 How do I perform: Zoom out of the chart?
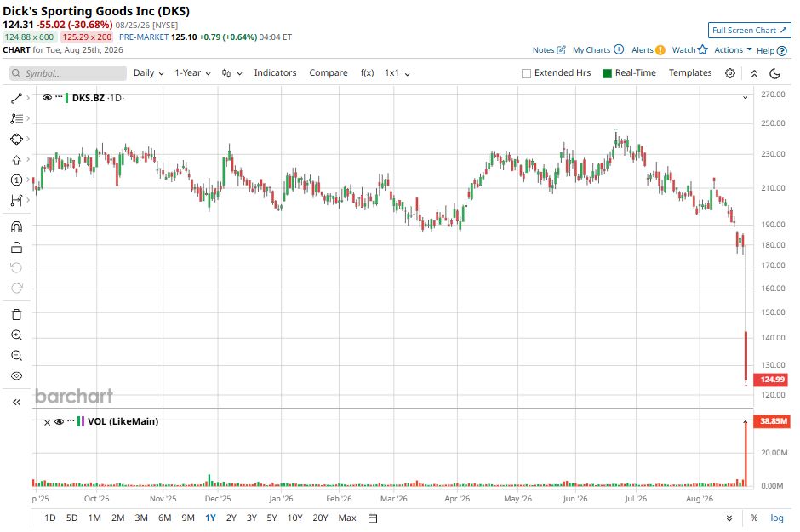(16, 356)
